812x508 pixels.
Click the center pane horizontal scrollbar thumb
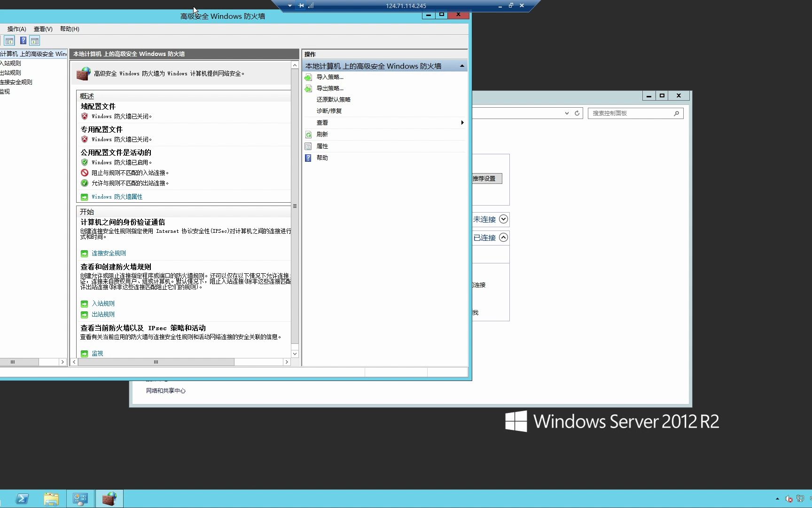coord(156,362)
